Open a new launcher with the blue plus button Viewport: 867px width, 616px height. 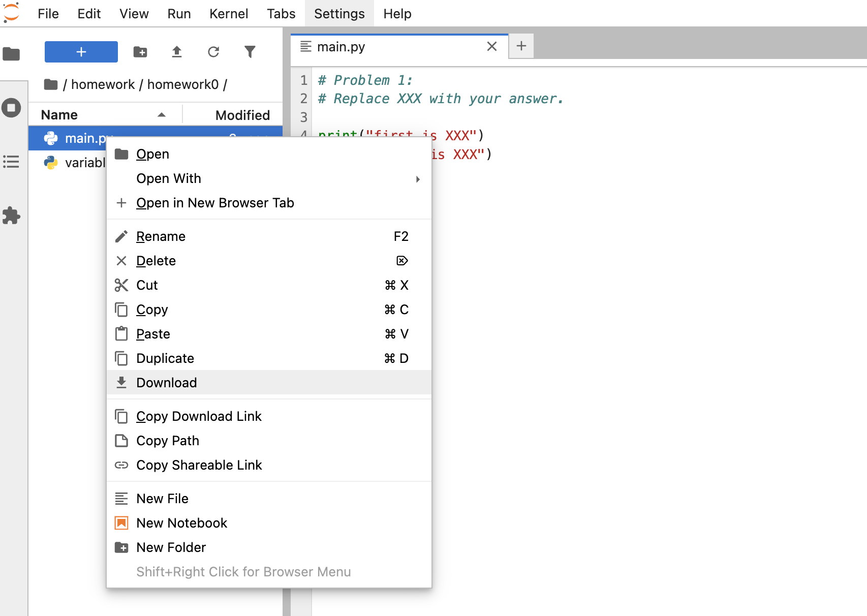81,52
